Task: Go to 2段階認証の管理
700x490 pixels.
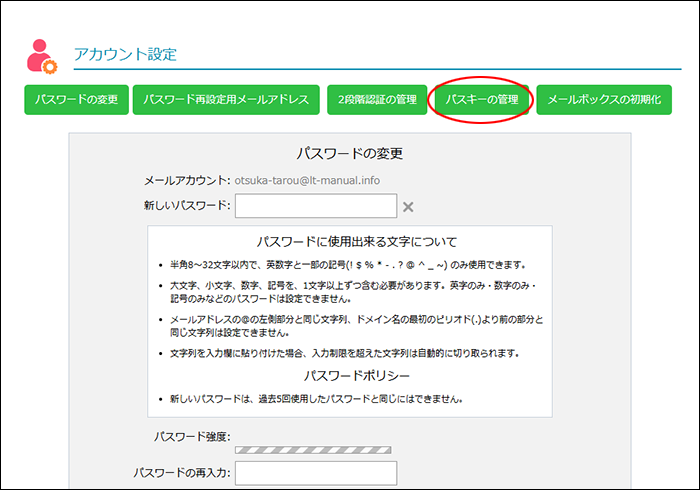Action: pyautogui.click(x=377, y=100)
